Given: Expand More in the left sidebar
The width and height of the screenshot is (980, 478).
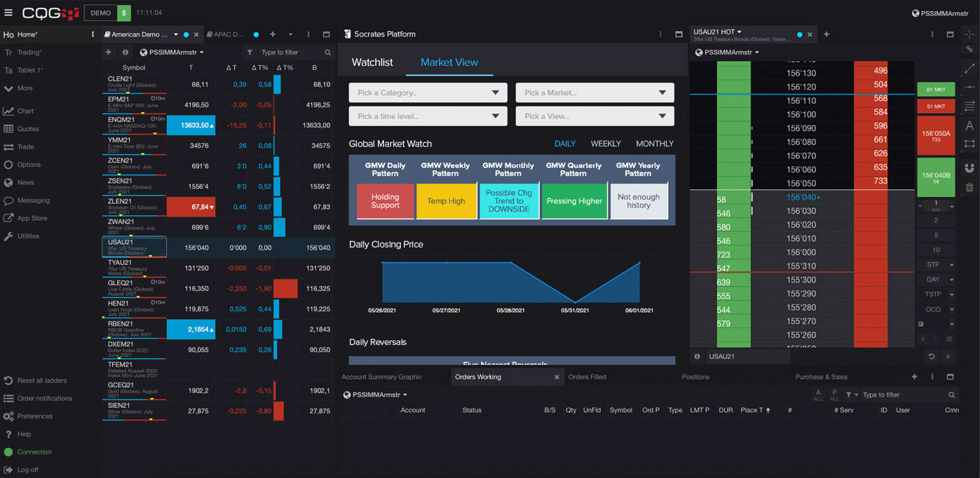Looking at the screenshot, I should [x=18, y=88].
